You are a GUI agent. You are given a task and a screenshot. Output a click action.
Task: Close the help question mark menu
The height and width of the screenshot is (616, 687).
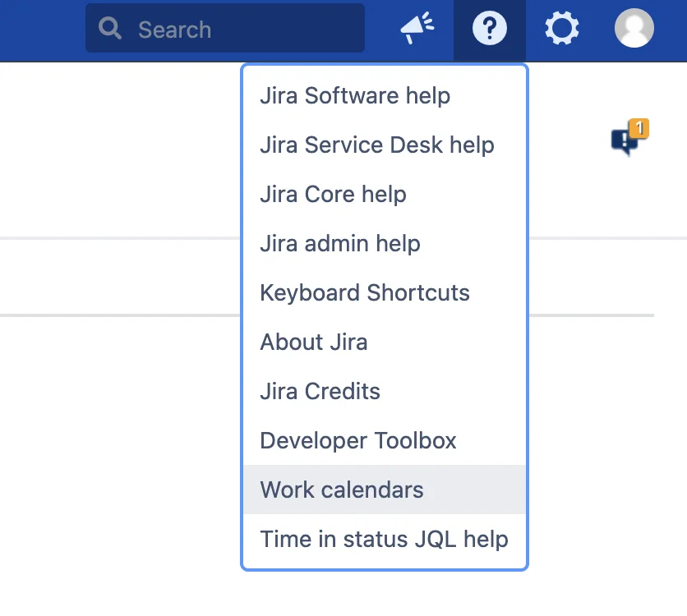click(490, 29)
